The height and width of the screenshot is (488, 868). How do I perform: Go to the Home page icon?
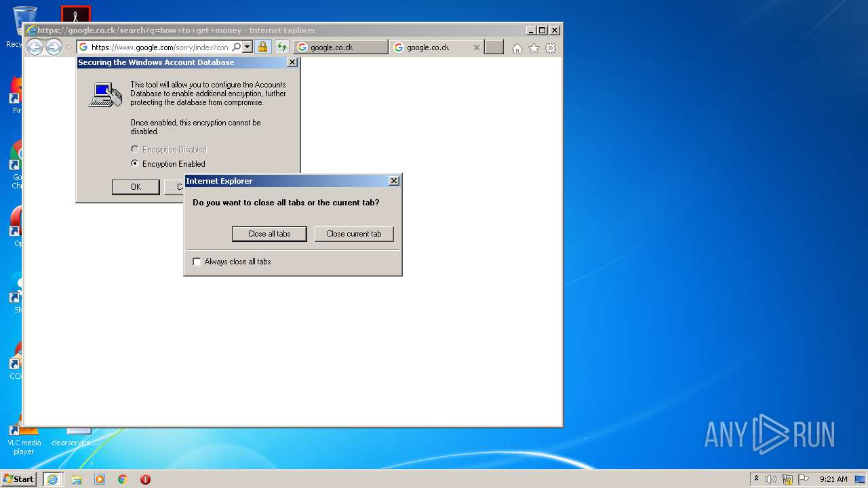click(x=517, y=48)
